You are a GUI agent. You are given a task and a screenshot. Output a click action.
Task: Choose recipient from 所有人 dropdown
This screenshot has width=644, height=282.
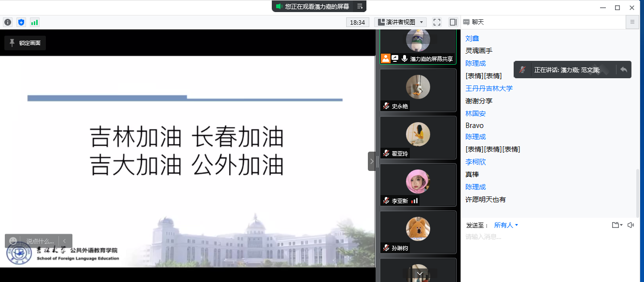pyautogui.click(x=506, y=225)
